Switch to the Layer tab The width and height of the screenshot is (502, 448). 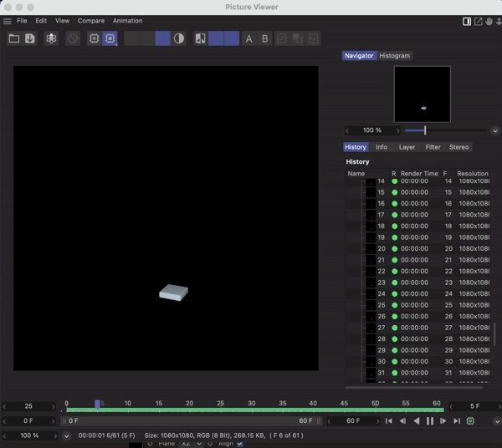407,147
